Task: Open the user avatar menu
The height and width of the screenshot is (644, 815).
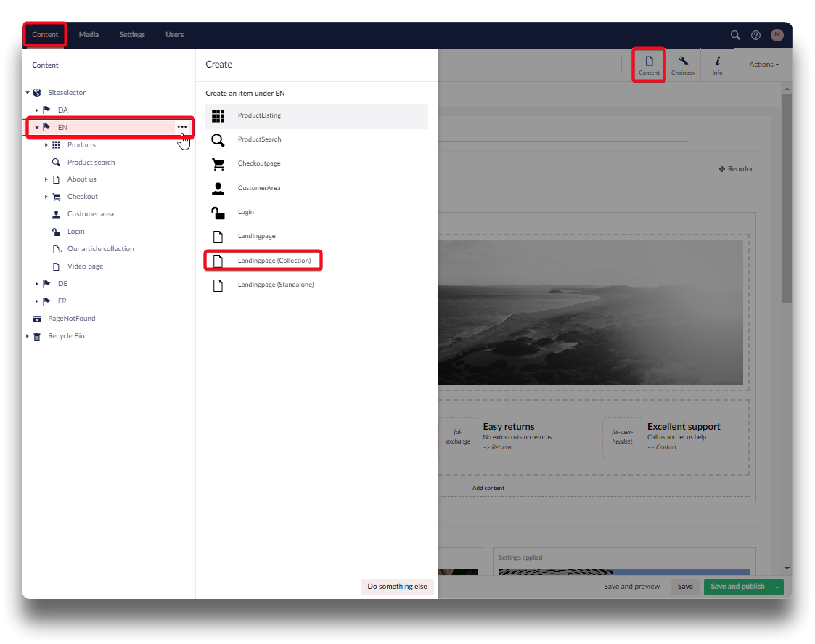Action: 777,35
